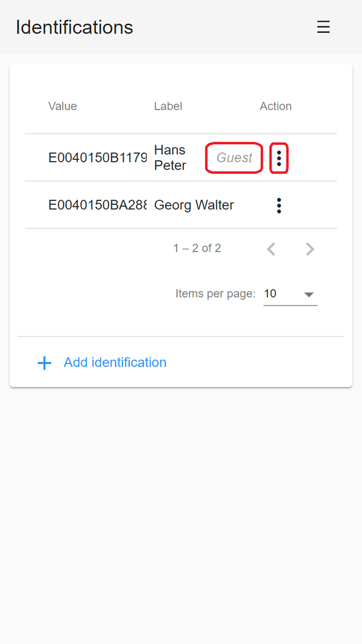
Task: Click identification value E0040150B1179
Action: pos(97,158)
